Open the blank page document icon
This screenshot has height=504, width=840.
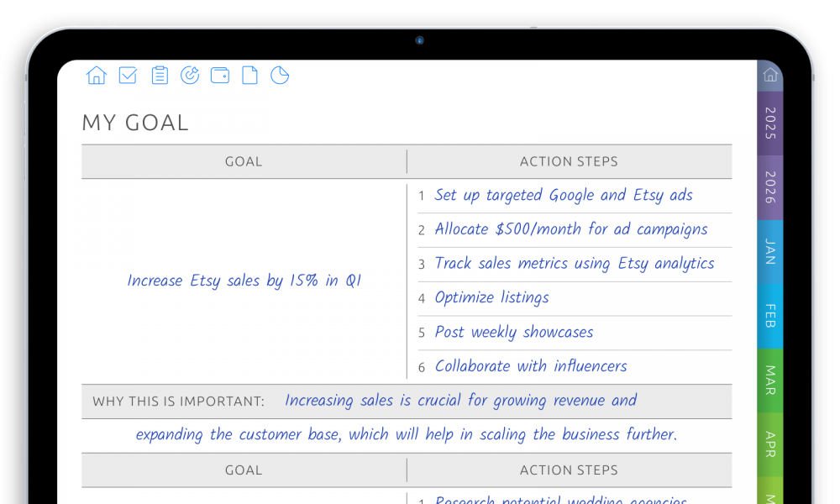pos(249,76)
